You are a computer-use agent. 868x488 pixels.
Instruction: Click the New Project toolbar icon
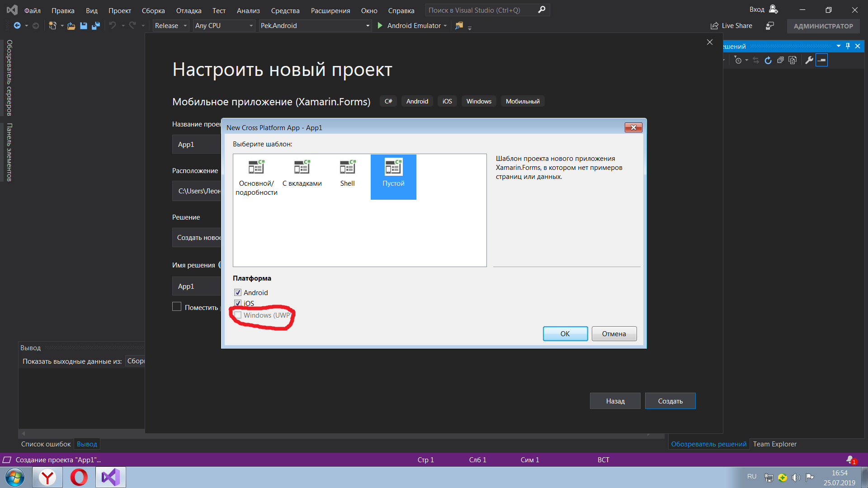pyautogui.click(x=52, y=26)
